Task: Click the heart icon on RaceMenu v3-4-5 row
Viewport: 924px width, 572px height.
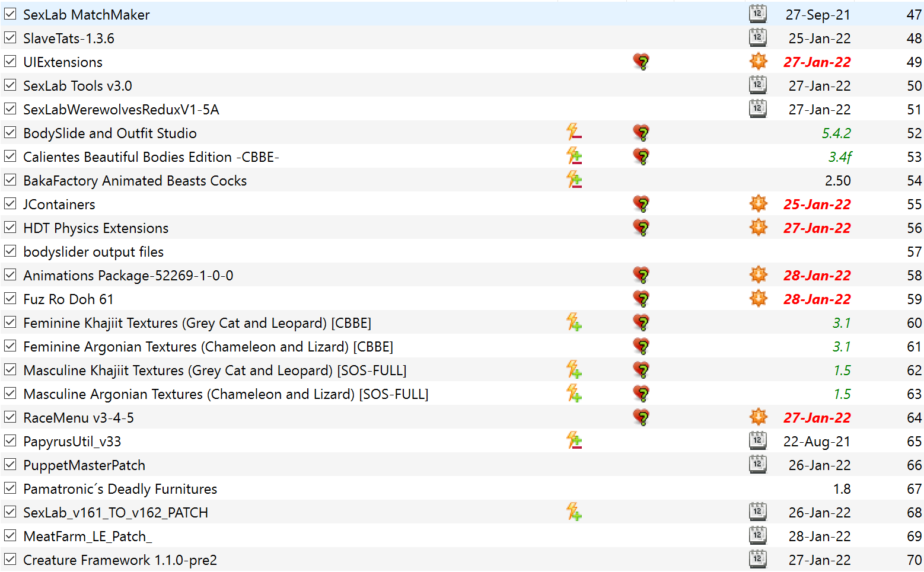Action: tap(641, 417)
